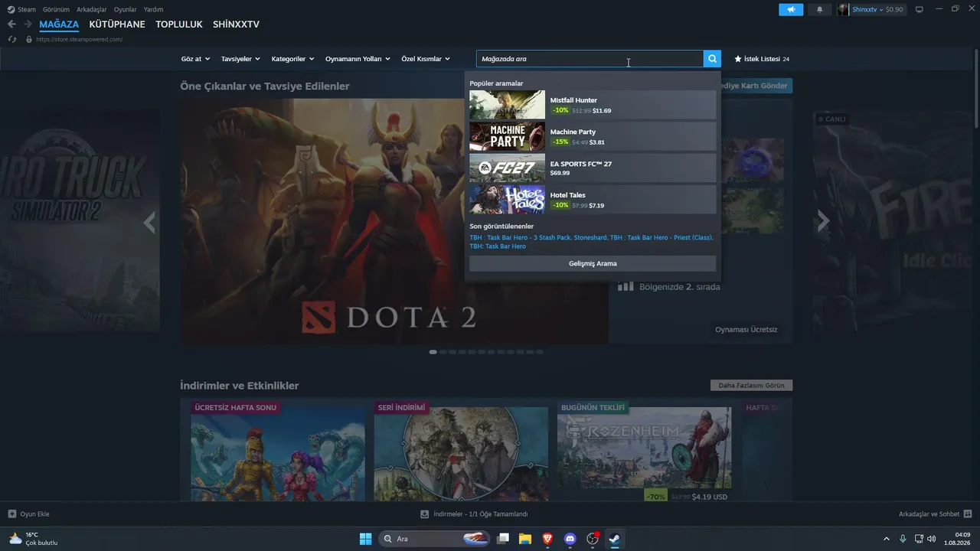Open the Windows Start menu
The image size is (980, 551).
click(366, 539)
